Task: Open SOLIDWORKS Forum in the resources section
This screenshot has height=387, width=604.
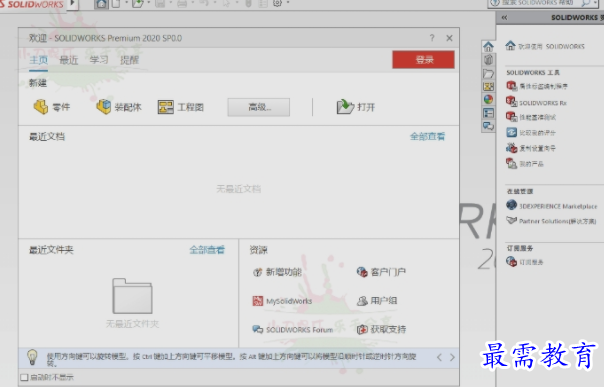Action: click(x=292, y=330)
